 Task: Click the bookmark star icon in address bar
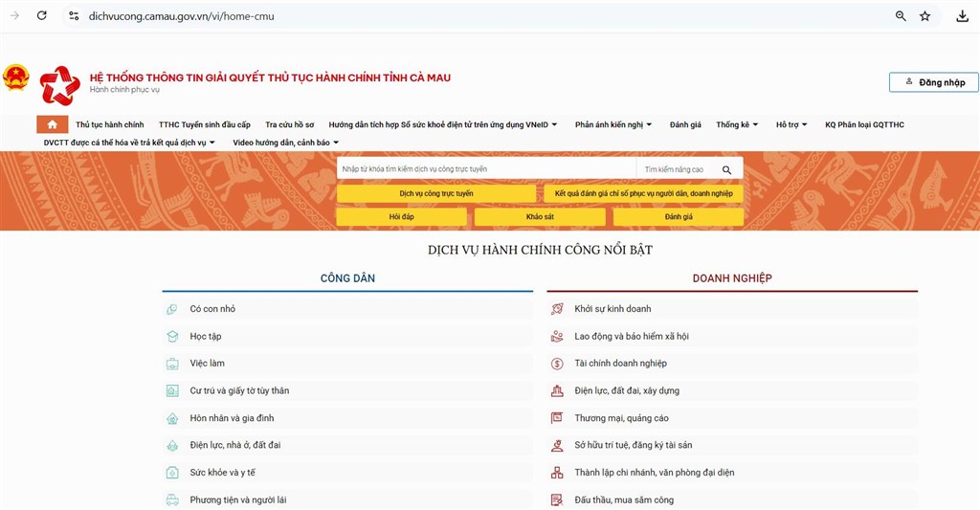coord(925,16)
